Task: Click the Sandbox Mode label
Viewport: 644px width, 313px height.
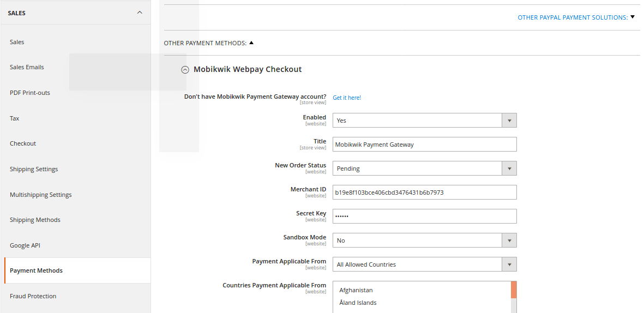Action: point(305,237)
